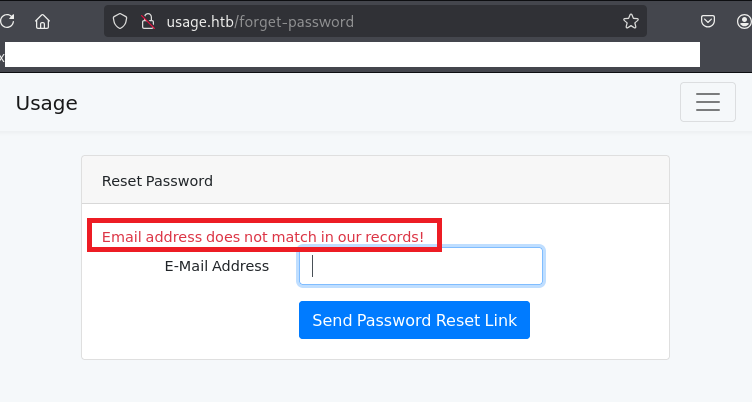Click the /forget-password path in the URL
This screenshot has height=402, width=752.
point(295,21)
